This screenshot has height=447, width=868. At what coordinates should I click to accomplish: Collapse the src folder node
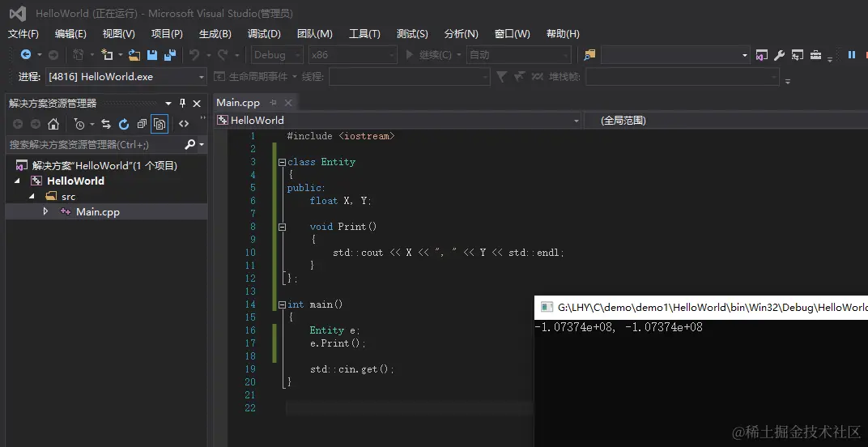click(32, 197)
